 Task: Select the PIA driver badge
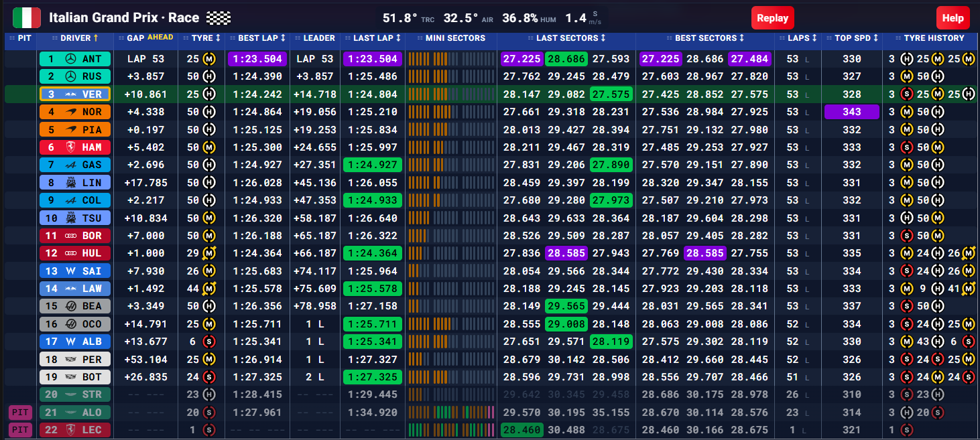pos(74,129)
